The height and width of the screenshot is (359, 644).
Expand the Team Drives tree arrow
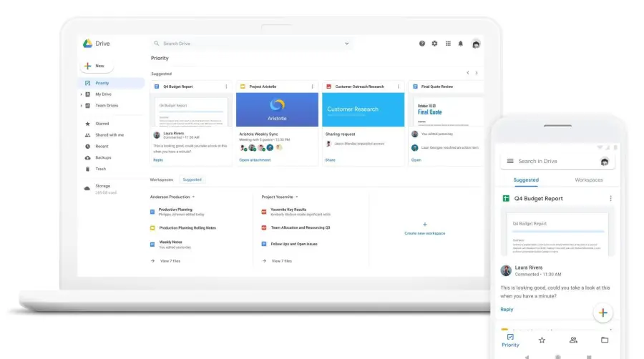(82, 105)
